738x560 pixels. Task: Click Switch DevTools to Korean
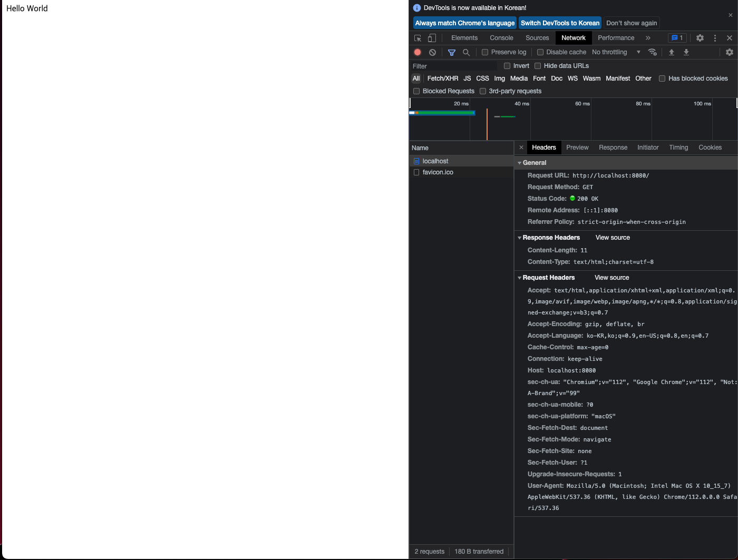pos(560,23)
